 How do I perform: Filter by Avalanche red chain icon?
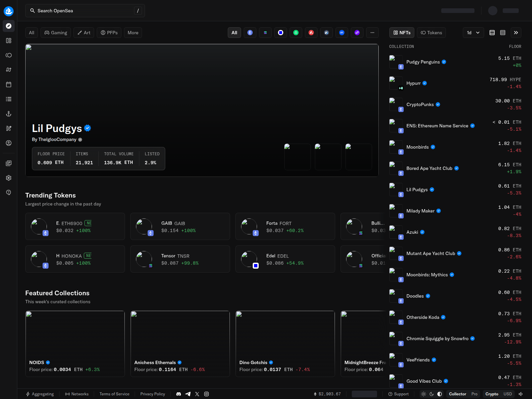[x=311, y=33]
